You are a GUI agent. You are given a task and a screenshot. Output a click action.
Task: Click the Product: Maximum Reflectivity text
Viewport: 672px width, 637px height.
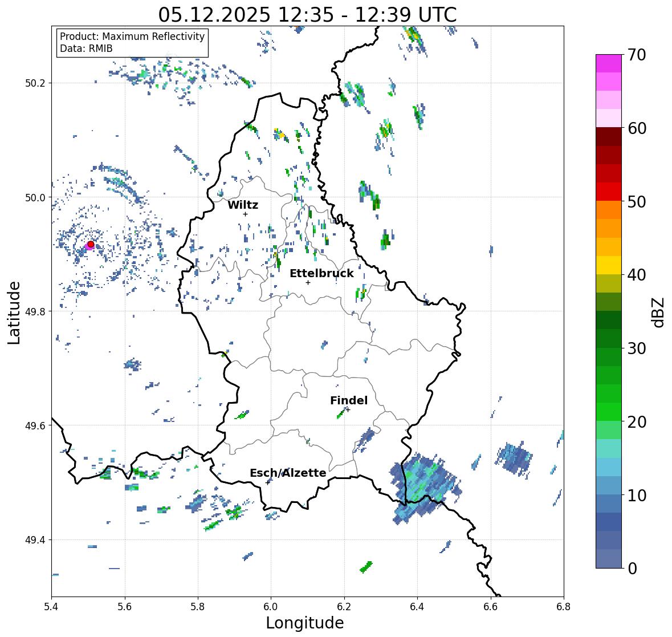tap(132, 36)
